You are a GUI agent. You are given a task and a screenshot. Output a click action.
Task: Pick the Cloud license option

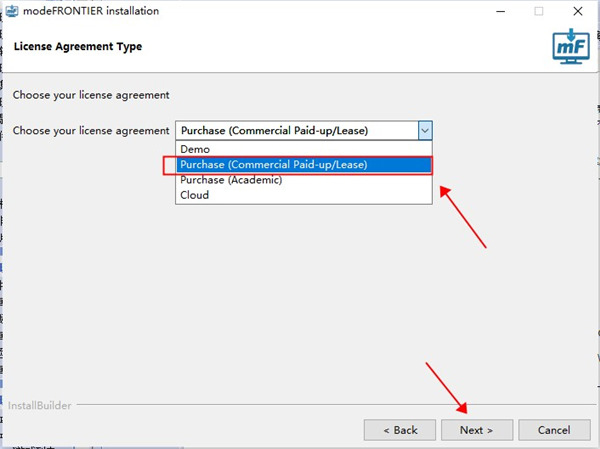pos(304,195)
